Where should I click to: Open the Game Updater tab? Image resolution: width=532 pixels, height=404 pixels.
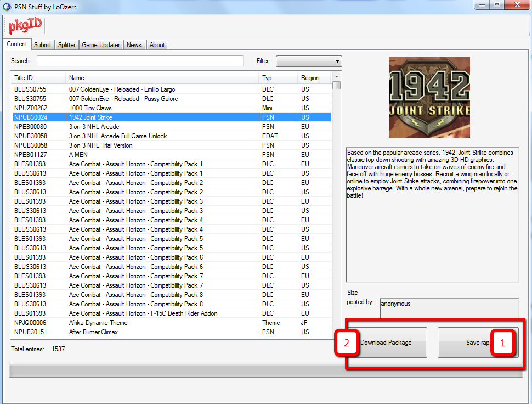click(x=101, y=45)
